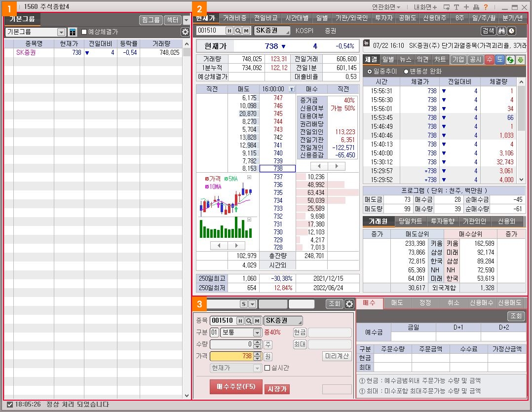Image resolution: width=532 pixels, height=412 pixels.
Task: Click the M button in quote panel code box
Action: 246,31
